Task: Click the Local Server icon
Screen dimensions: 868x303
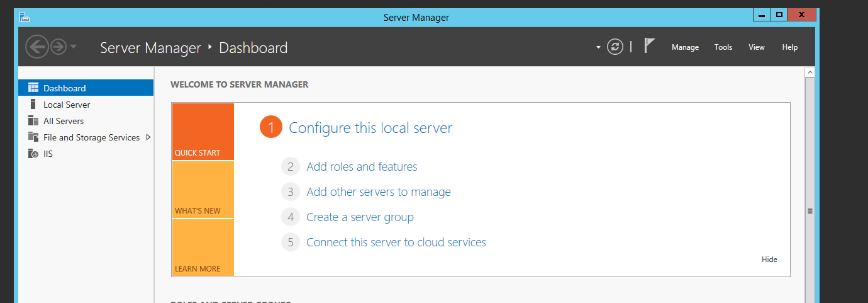Action: (x=33, y=105)
